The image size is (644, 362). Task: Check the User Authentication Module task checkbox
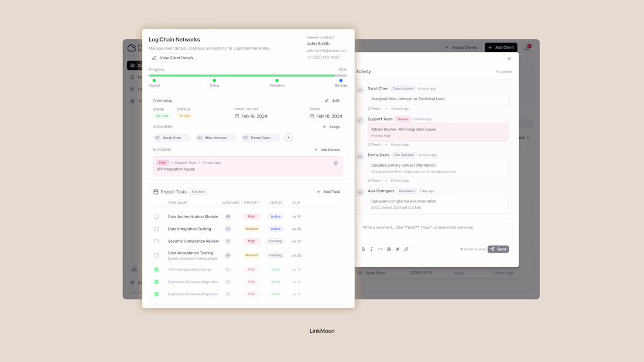156,217
